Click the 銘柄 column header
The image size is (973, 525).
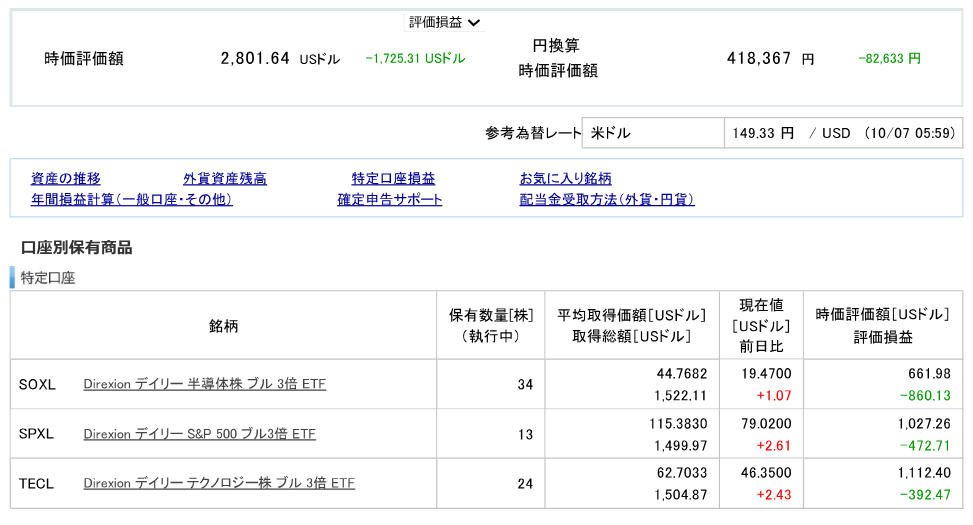pos(223,326)
